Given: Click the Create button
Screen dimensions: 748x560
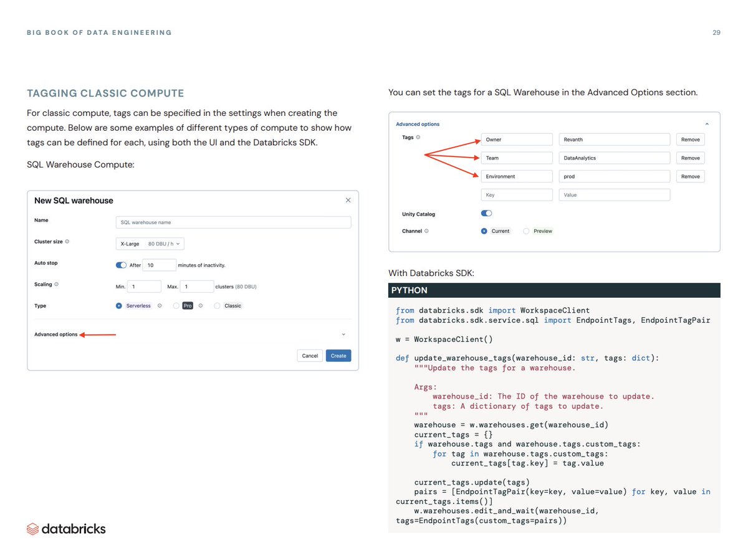Looking at the screenshot, I should (x=338, y=355).
